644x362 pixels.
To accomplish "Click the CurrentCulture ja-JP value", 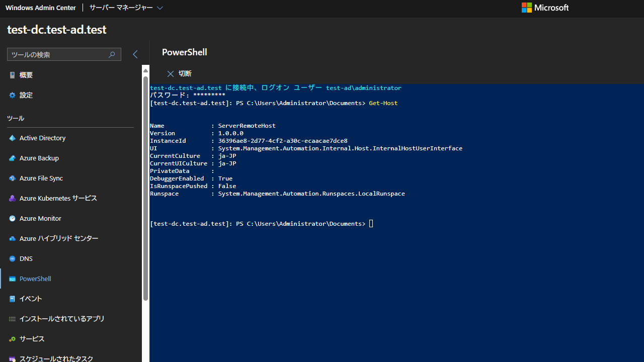I will pyautogui.click(x=227, y=156).
